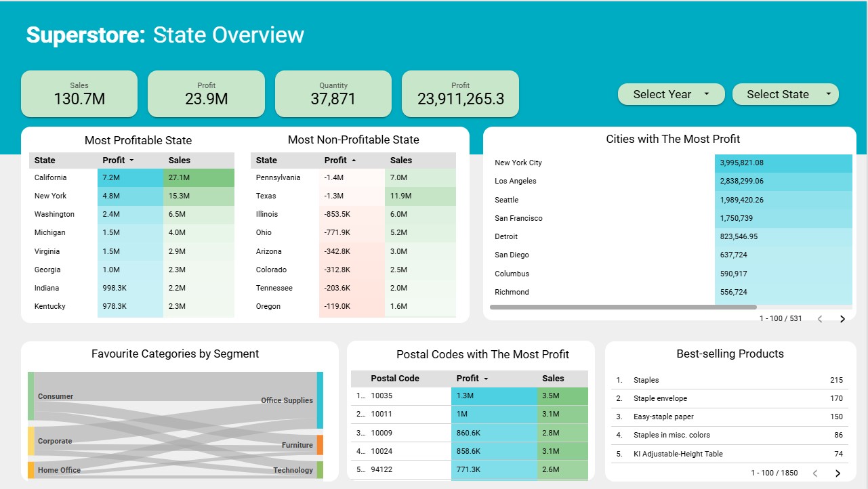Open the Select State dropdown
This screenshot has width=868, height=489.
click(x=785, y=94)
